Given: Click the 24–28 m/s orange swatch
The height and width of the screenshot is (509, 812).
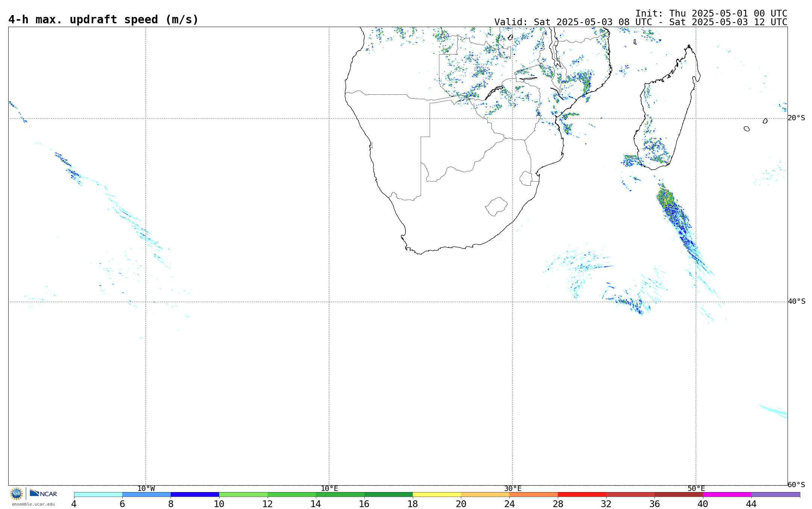Looking at the screenshot, I should 533,495.
